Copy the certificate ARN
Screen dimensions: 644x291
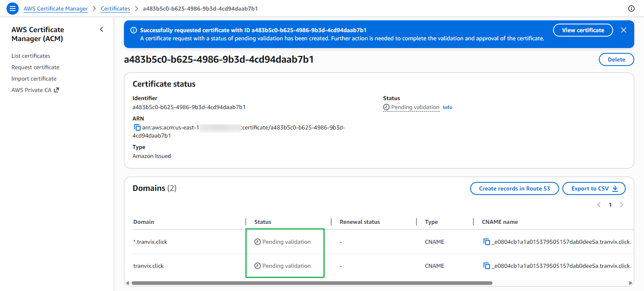(x=137, y=127)
